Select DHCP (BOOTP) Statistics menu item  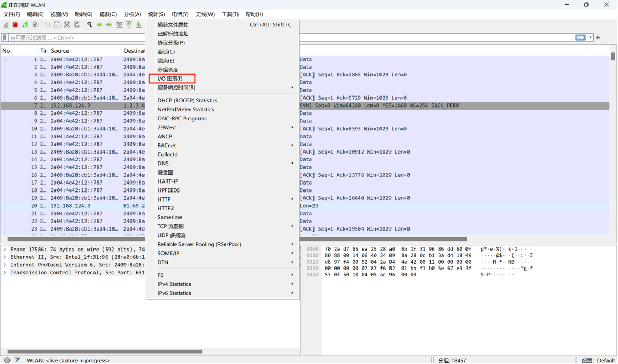tap(187, 100)
